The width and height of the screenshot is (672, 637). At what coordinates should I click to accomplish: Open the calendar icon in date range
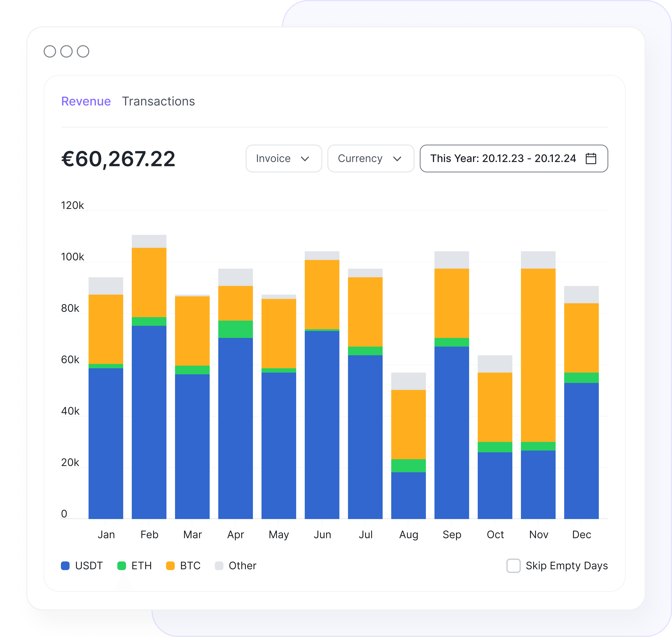(591, 159)
